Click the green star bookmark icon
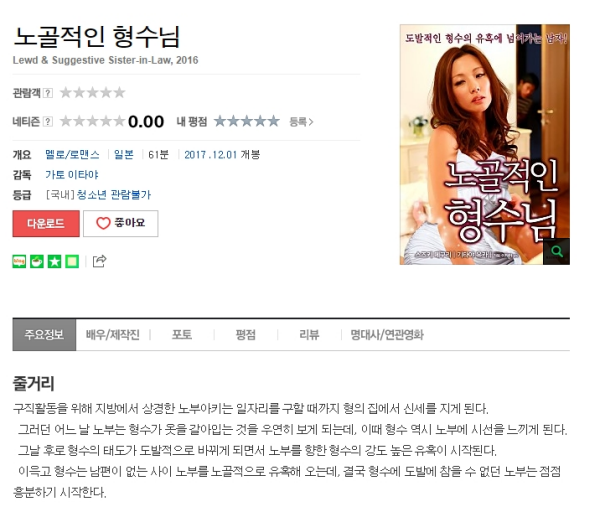Viewport: 600px width, 512px height. point(54,262)
